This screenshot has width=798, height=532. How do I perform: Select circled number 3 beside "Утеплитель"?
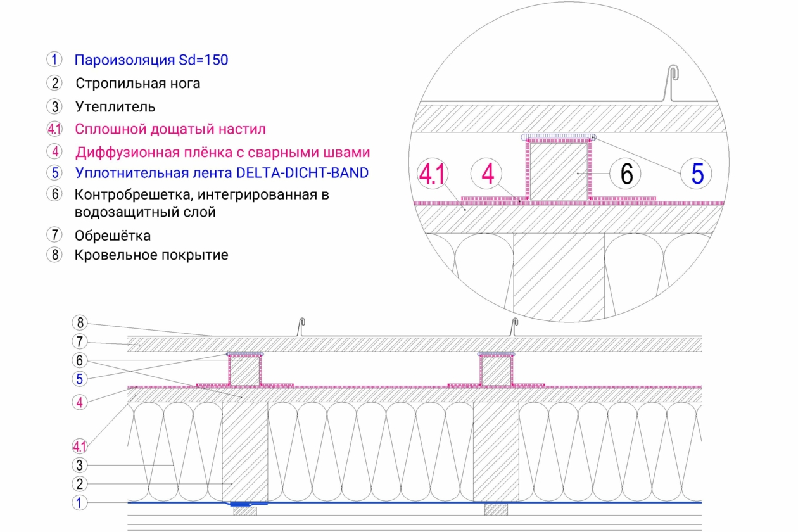tap(55, 106)
